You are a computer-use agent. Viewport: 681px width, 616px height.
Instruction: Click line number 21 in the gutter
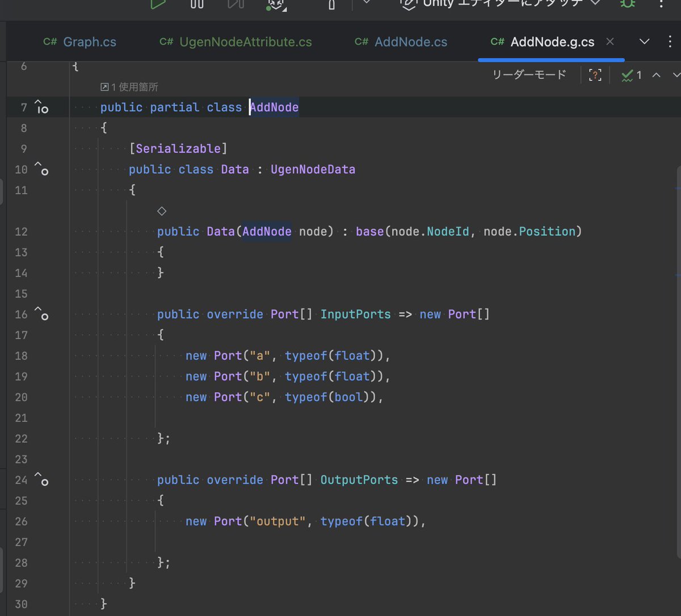[21, 418]
